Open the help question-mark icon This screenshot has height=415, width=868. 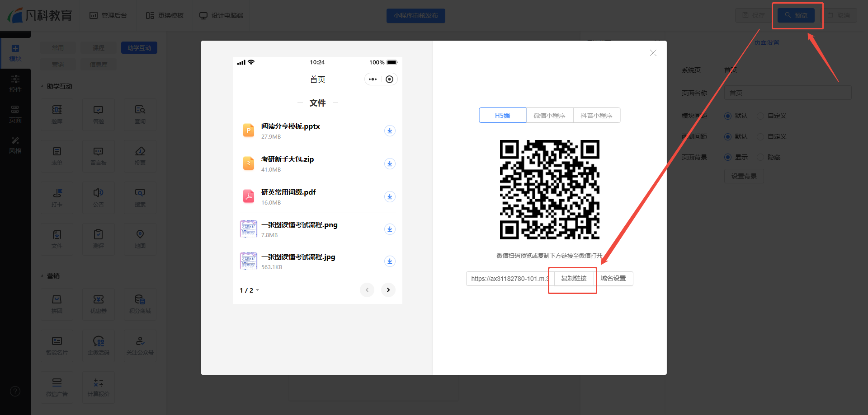[15, 391]
